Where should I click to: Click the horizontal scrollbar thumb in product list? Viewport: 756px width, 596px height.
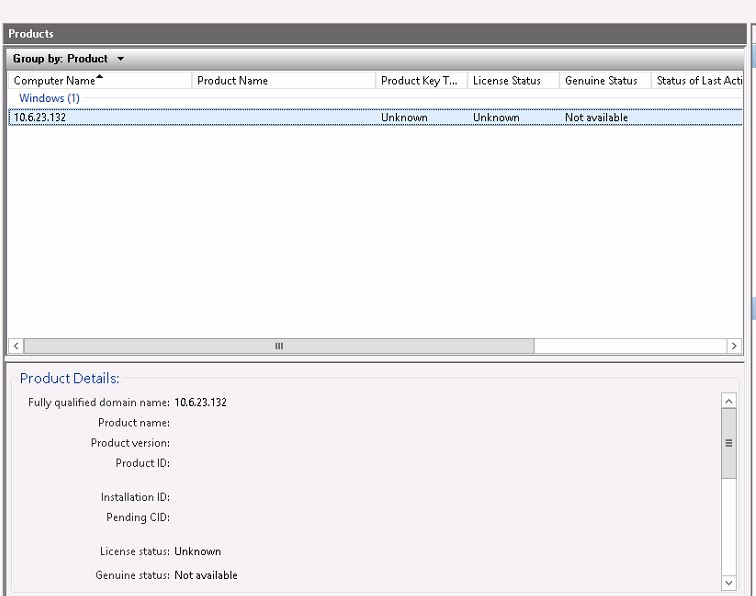tap(279, 346)
